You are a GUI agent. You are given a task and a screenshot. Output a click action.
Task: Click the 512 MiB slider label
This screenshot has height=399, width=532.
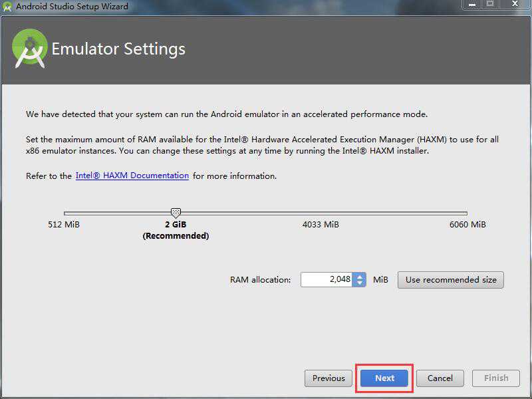click(x=64, y=225)
